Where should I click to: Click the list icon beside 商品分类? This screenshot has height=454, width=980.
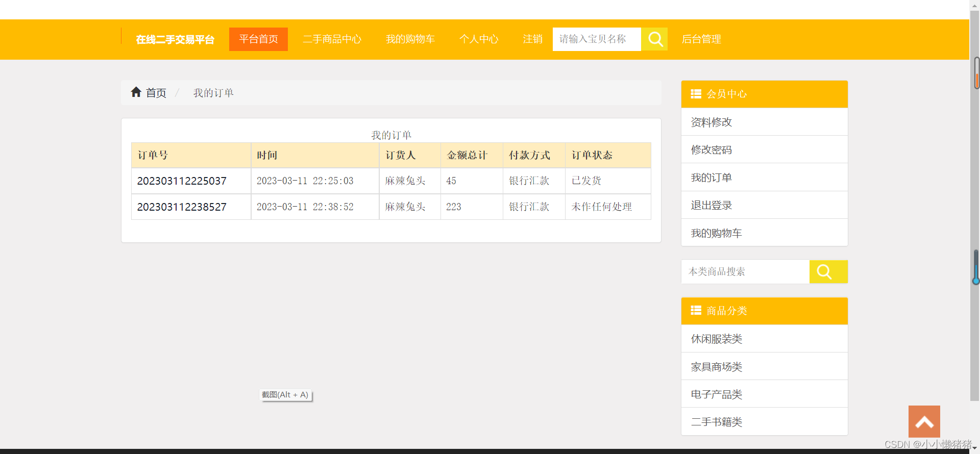click(x=696, y=310)
